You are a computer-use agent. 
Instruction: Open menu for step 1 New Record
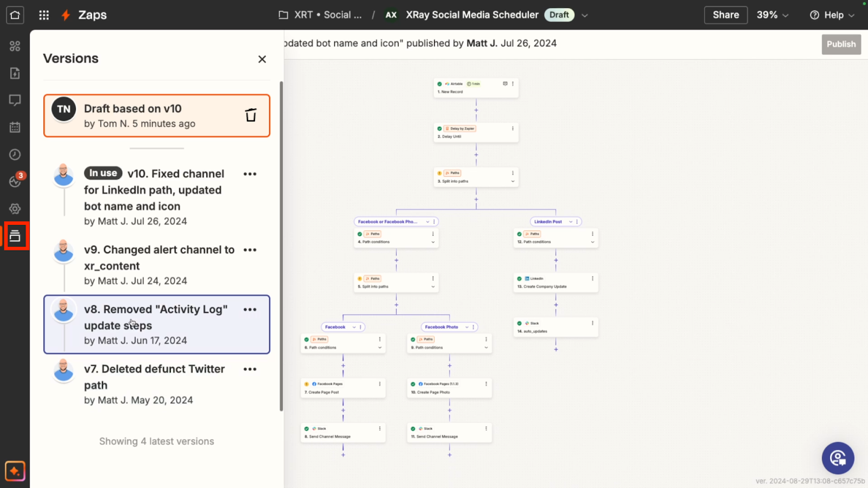[x=513, y=84]
